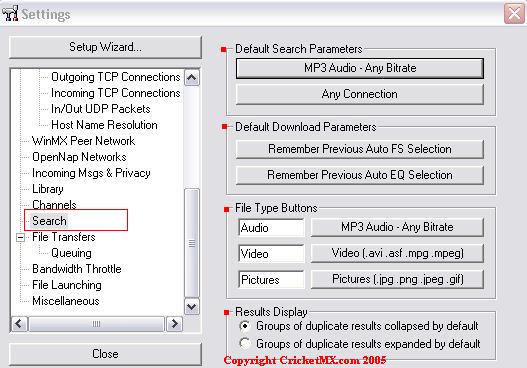Screen dimensions: 527x368
Task: Edit the Pictures button name field
Action: coord(271,280)
